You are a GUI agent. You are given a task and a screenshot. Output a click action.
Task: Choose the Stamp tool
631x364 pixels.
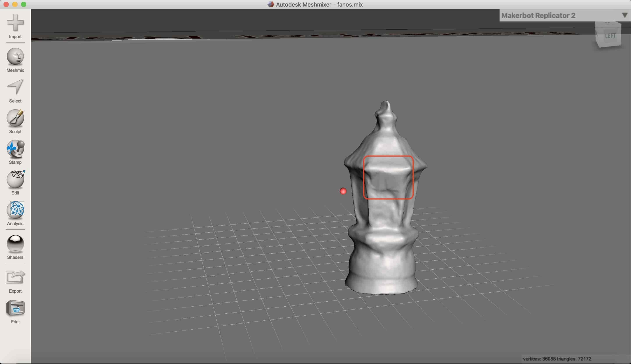[x=15, y=152]
